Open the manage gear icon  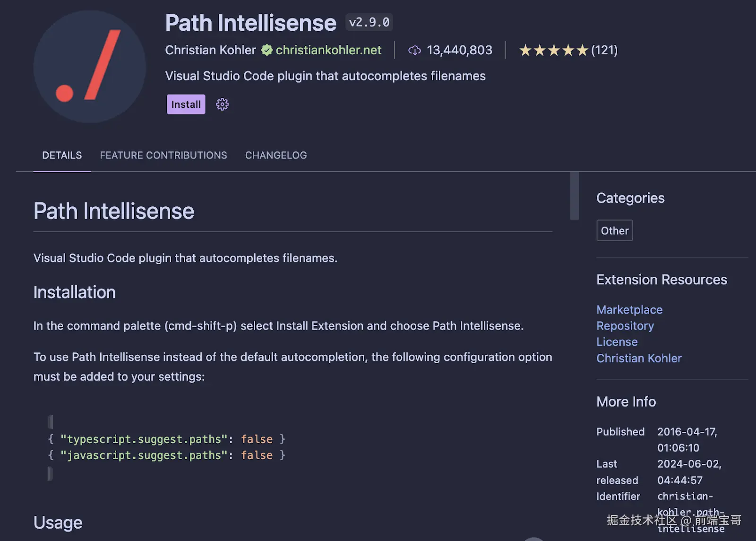click(x=222, y=105)
